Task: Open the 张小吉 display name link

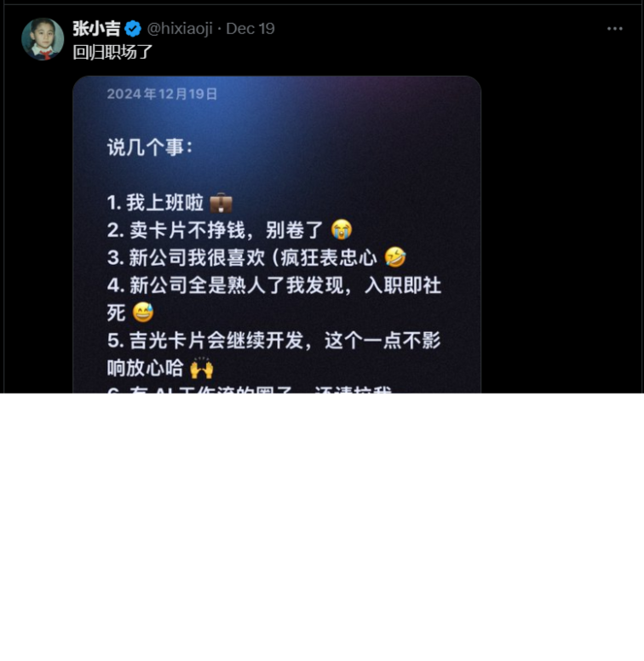Action: [96, 29]
